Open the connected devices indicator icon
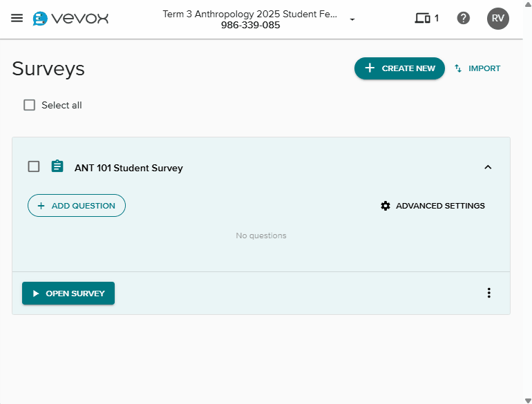This screenshot has height=404, width=532. coord(422,19)
